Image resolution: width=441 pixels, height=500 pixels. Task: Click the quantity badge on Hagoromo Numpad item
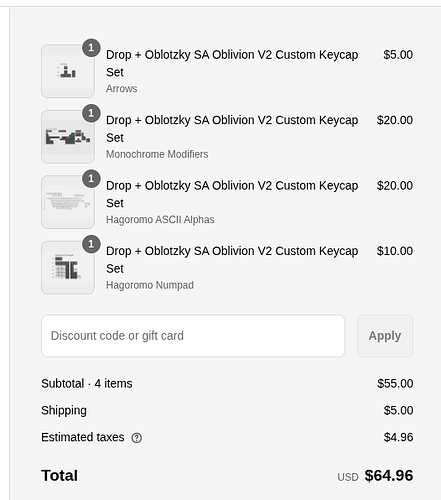(91, 244)
